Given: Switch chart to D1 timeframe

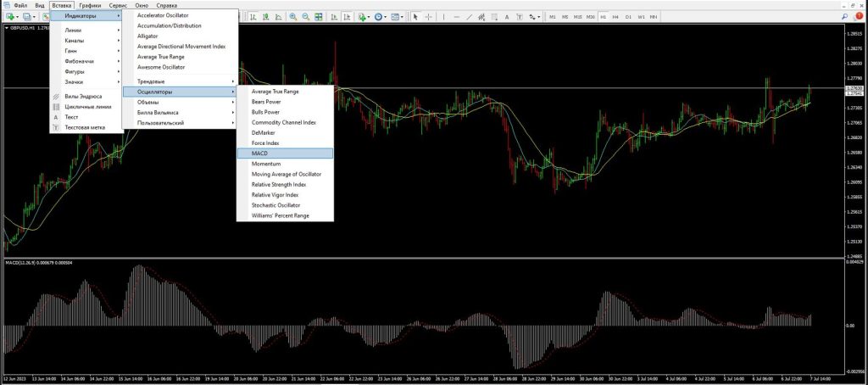Looking at the screenshot, I should coord(628,16).
